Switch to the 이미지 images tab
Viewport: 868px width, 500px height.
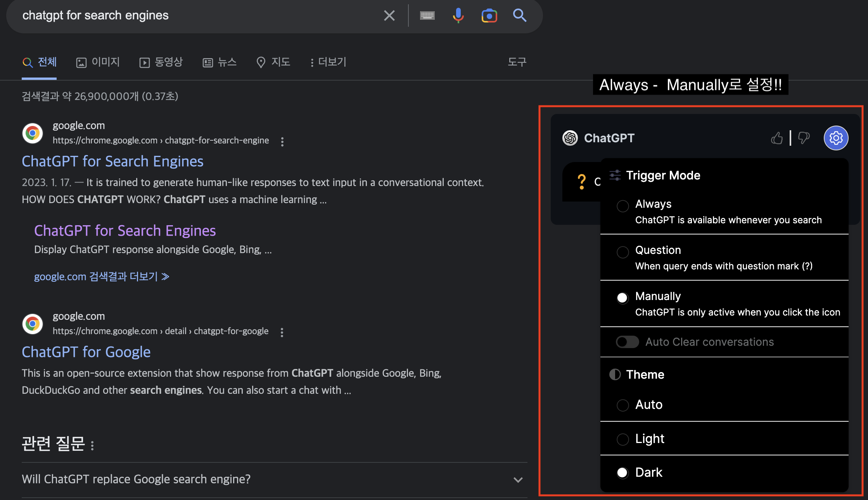click(x=98, y=62)
